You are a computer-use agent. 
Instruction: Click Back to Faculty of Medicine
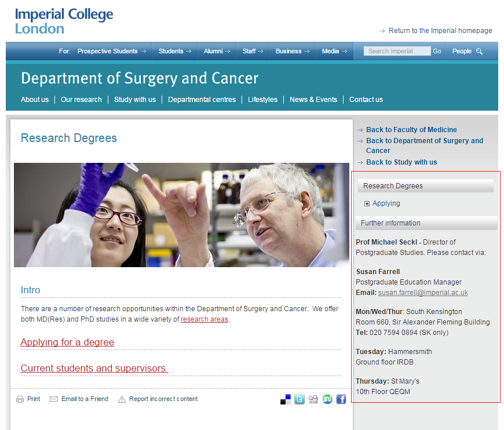pos(411,130)
